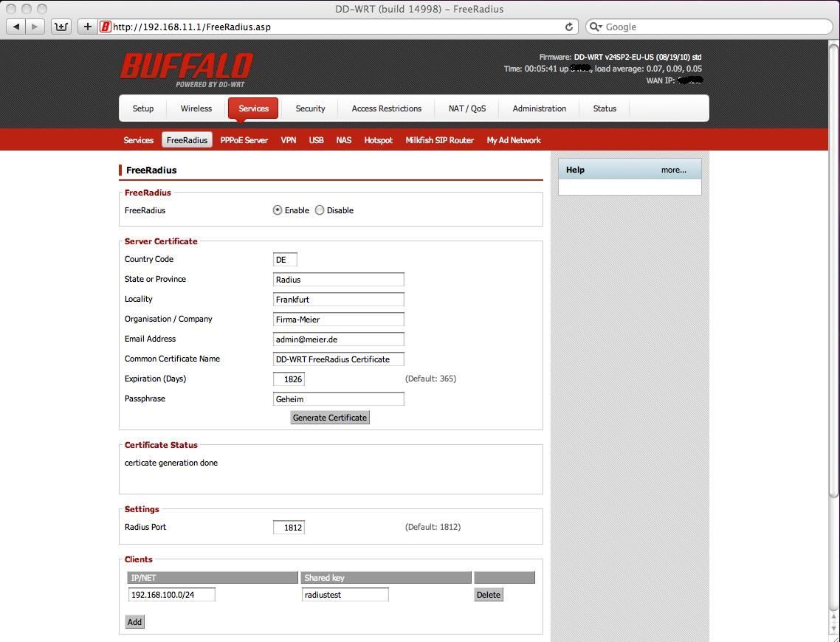This screenshot has height=642, width=840.
Task: Click the Country Code field
Action: coord(285,260)
